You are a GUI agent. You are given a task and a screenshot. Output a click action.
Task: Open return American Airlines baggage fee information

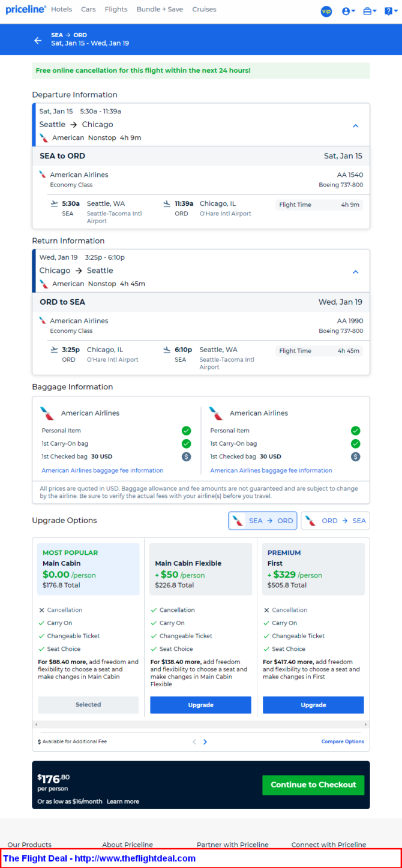(x=271, y=470)
